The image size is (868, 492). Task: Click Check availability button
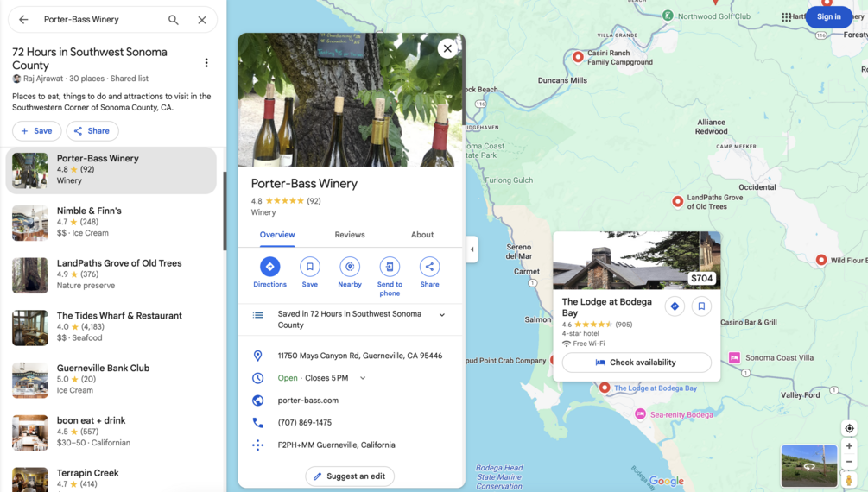click(x=637, y=363)
